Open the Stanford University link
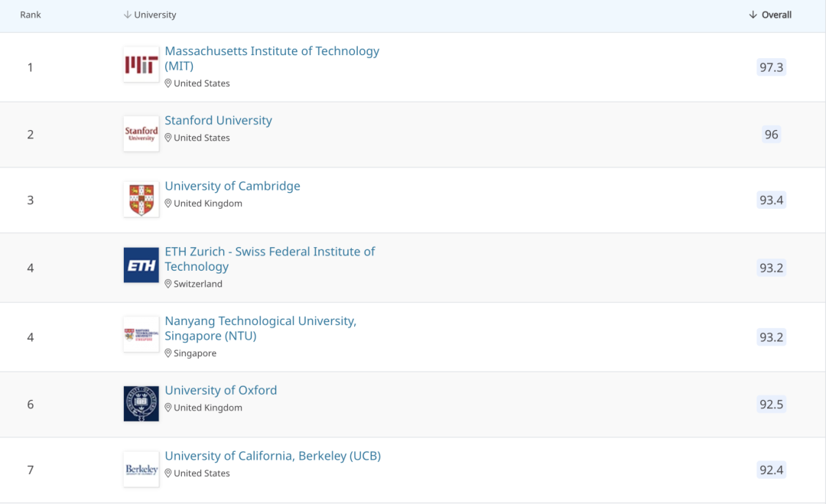Image resolution: width=826 pixels, height=504 pixels. (218, 120)
